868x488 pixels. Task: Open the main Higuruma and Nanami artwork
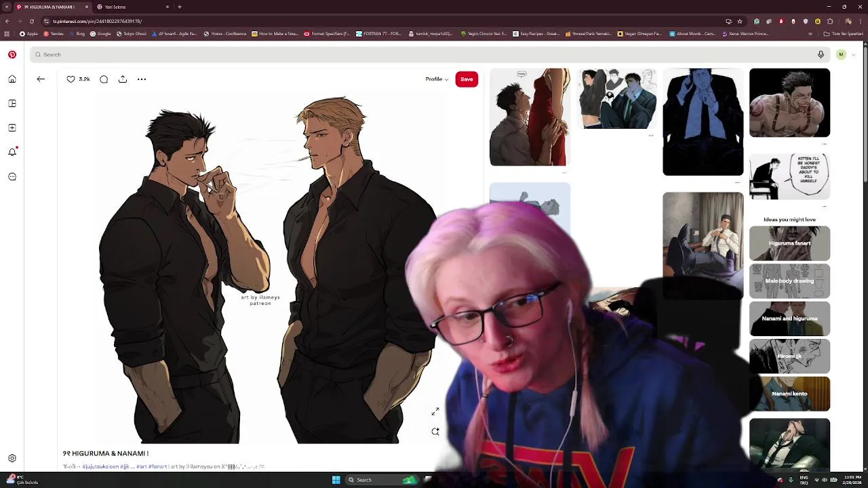coord(270,268)
